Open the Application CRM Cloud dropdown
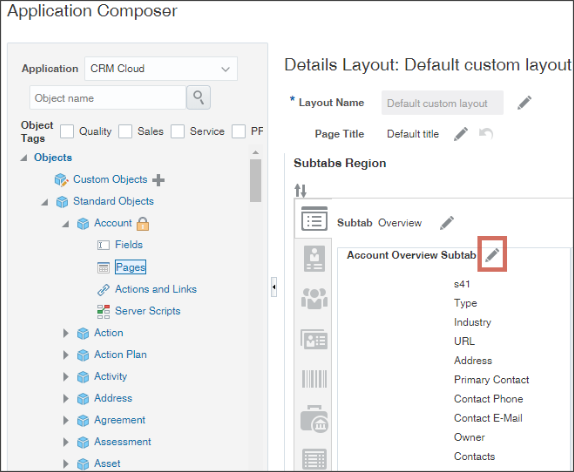 161,68
